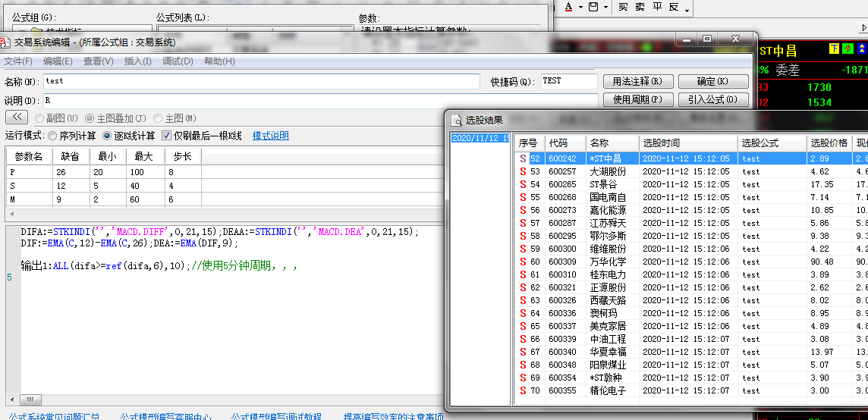
Task: Open the 公式模型编写调试教程 link
Action: (276, 416)
